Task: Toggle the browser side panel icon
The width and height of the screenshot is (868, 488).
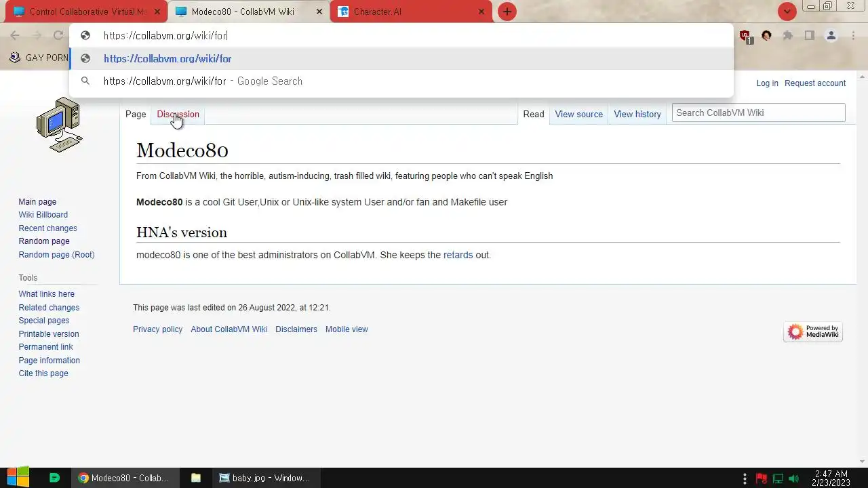Action: [x=809, y=36]
